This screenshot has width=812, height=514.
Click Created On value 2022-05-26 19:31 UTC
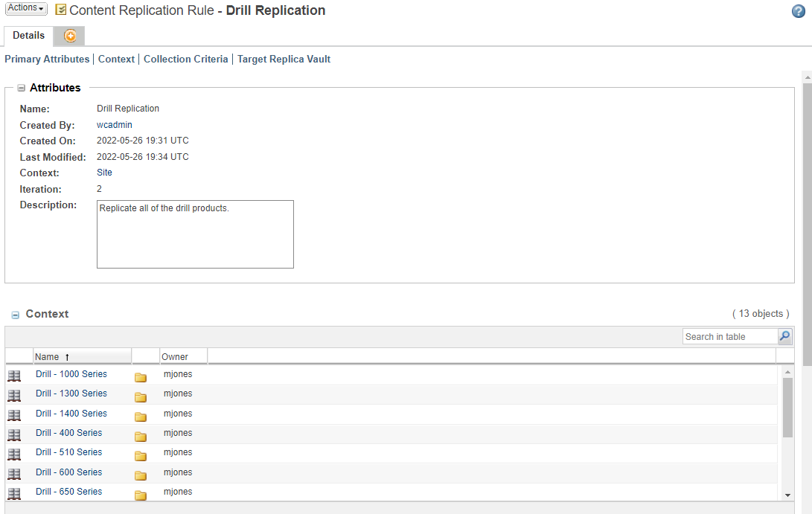[143, 141]
